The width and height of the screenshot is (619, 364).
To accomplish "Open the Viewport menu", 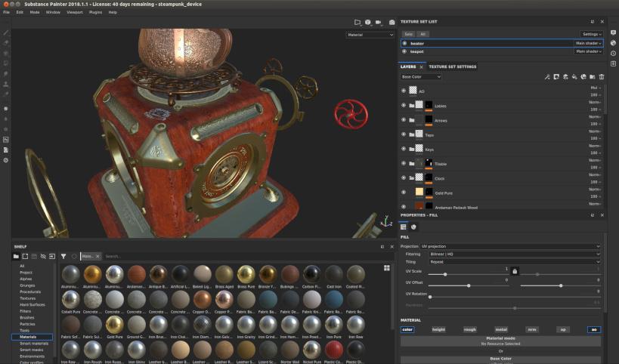I will pos(75,12).
